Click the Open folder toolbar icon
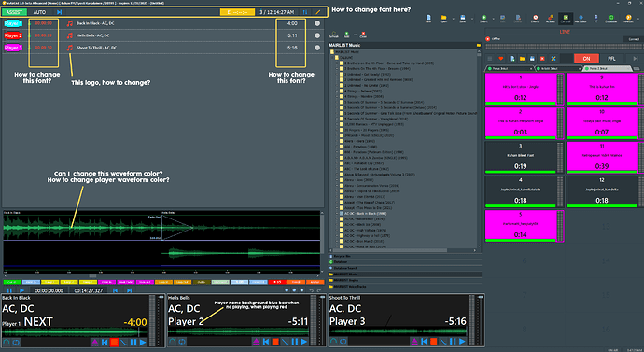The height and width of the screenshot is (352, 644). coord(443,19)
